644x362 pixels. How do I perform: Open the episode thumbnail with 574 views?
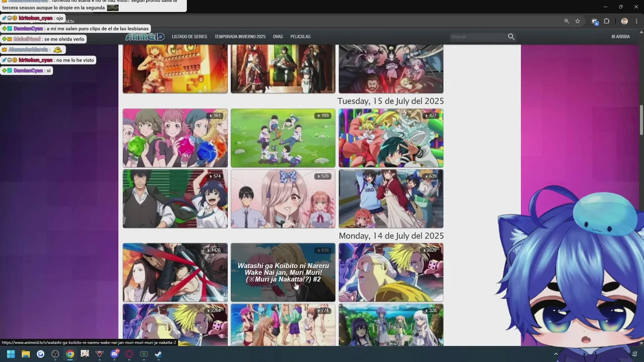tap(175, 199)
